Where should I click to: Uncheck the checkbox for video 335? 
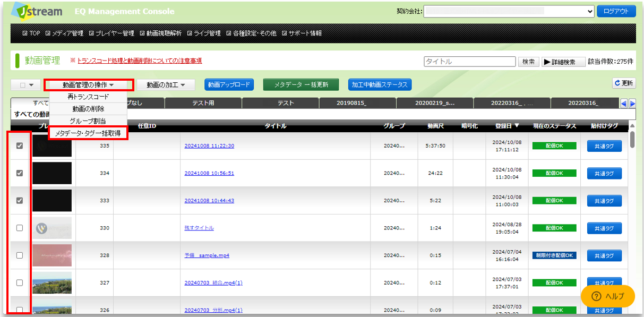click(20, 145)
